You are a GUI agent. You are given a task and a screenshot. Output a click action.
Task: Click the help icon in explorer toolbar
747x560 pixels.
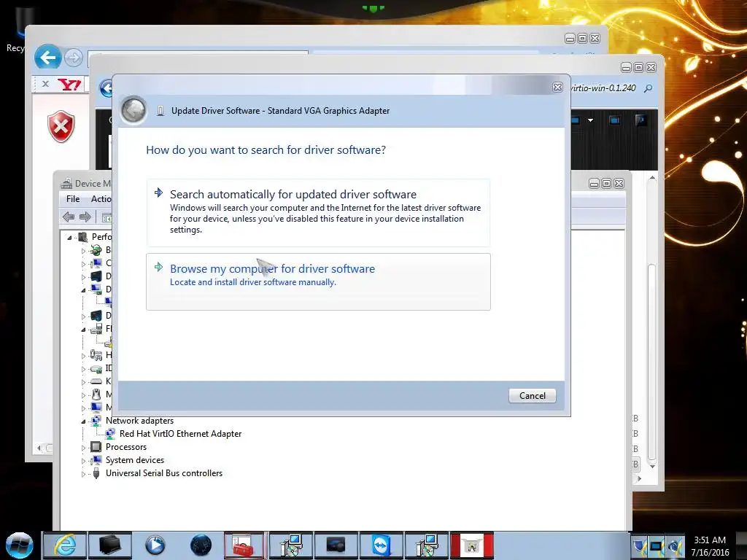click(640, 120)
